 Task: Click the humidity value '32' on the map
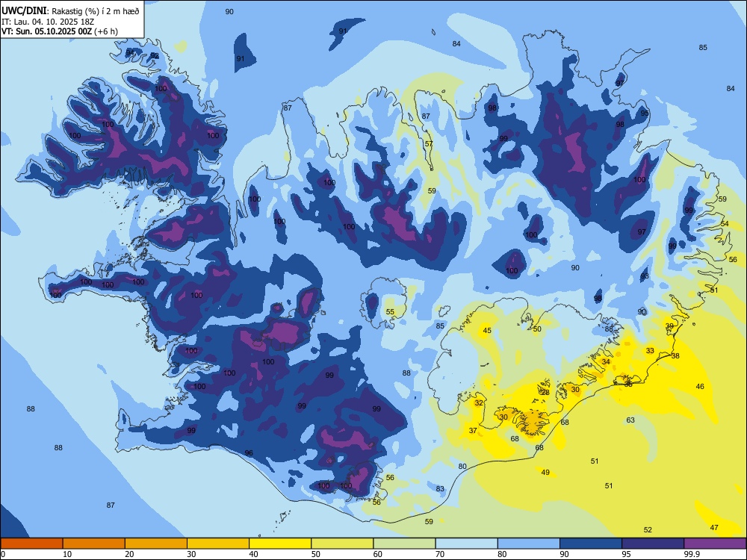(x=479, y=403)
